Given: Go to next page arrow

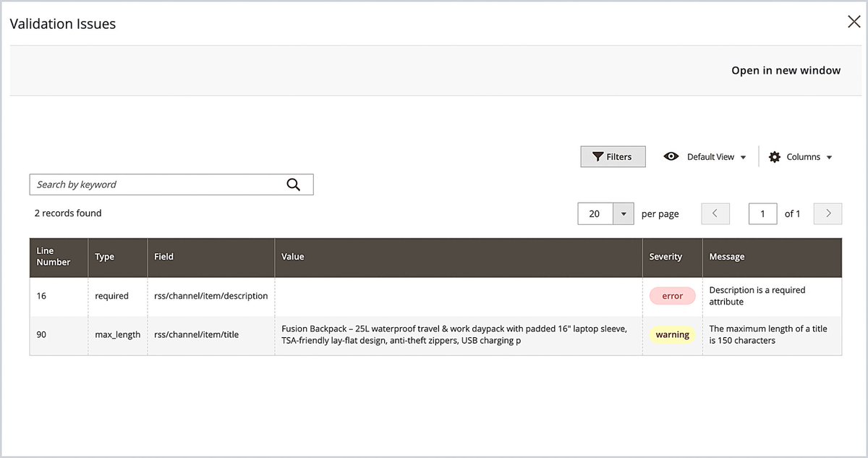Looking at the screenshot, I should [827, 213].
